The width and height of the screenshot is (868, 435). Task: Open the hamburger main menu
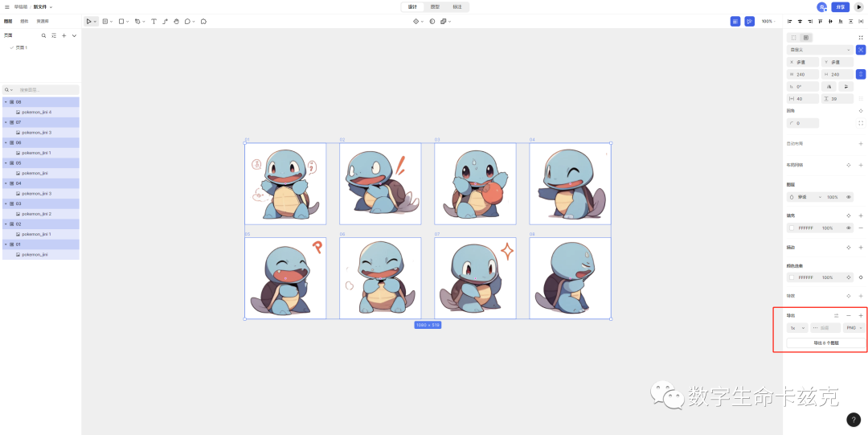pos(7,6)
